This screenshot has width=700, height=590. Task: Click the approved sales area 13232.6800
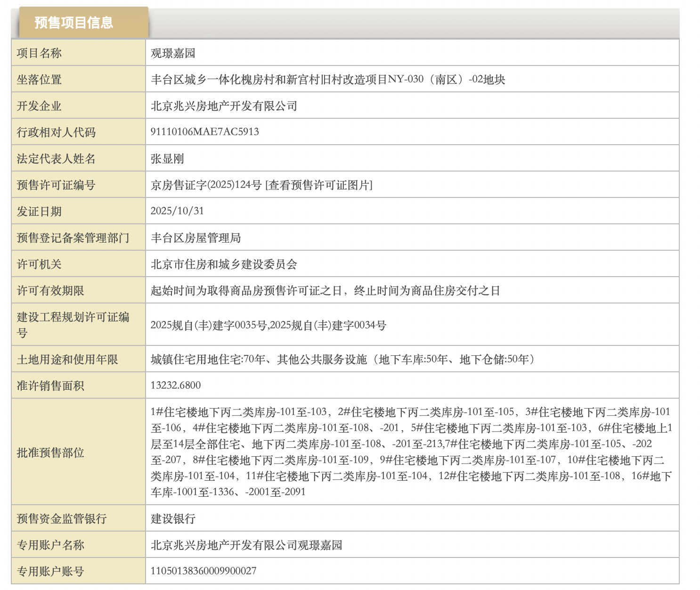pos(176,385)
